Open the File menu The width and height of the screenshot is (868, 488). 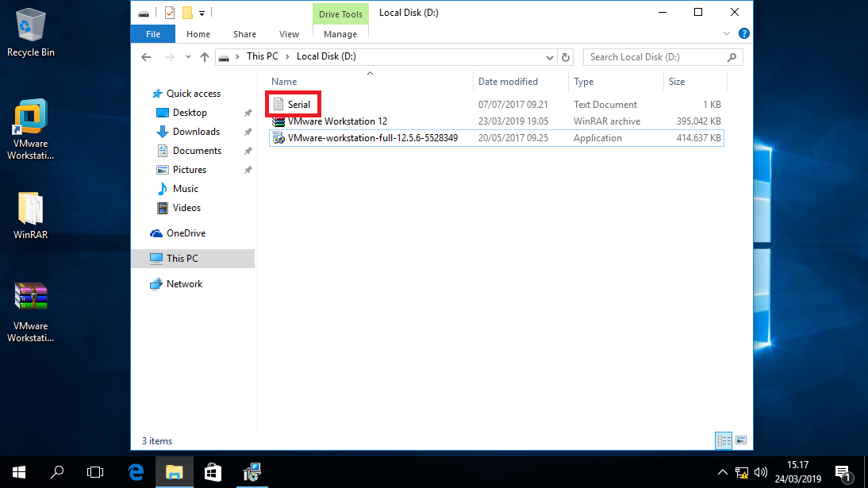(153, 34)
